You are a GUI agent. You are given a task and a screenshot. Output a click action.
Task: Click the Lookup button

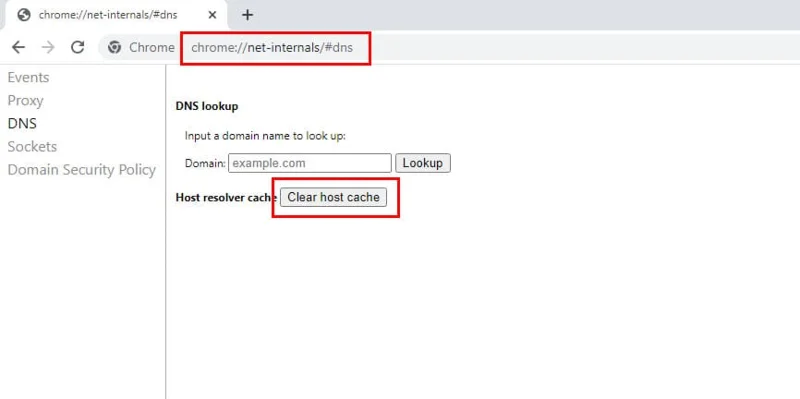point(422,163)
